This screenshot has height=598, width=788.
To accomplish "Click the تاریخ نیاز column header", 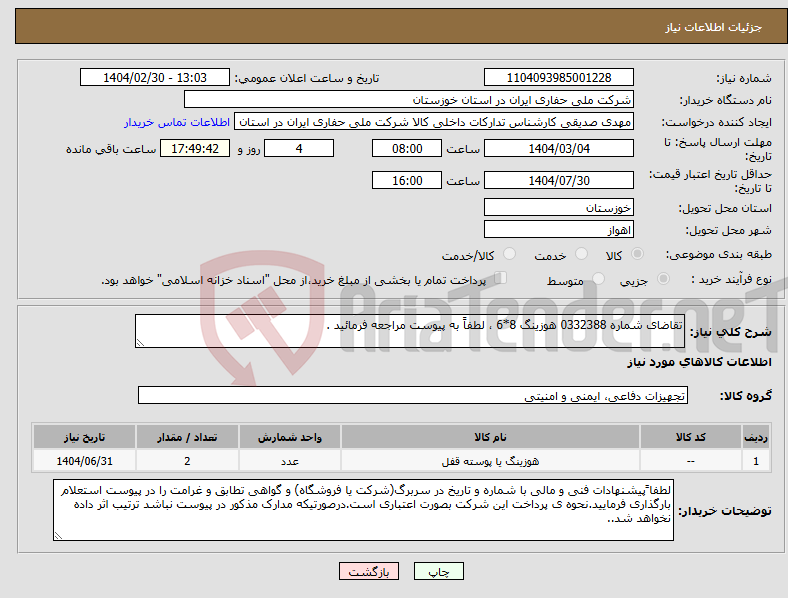I will [84, 437].
